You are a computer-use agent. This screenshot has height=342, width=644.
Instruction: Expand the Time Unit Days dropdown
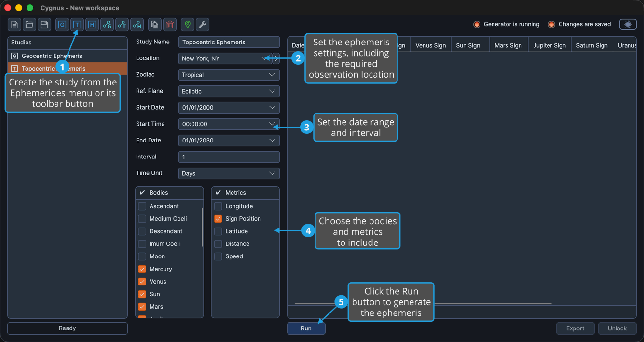pyautogui.click(x=229, y=173)
